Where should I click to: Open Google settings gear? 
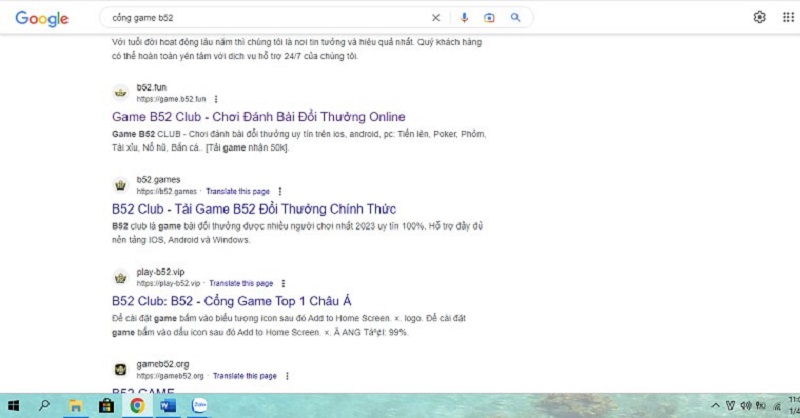[759, 18]
